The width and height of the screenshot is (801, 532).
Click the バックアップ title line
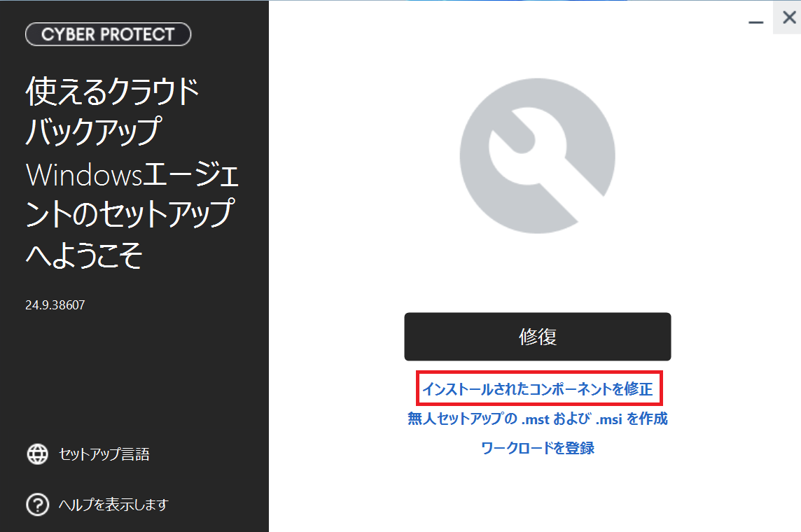pyautogui.click(x=94, y=132)
